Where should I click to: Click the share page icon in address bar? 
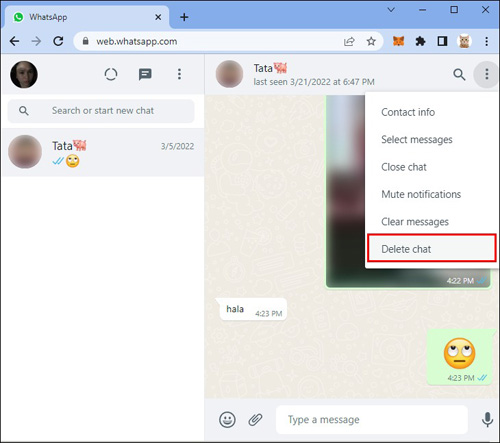pyautogui.click(x=349, y=41)
